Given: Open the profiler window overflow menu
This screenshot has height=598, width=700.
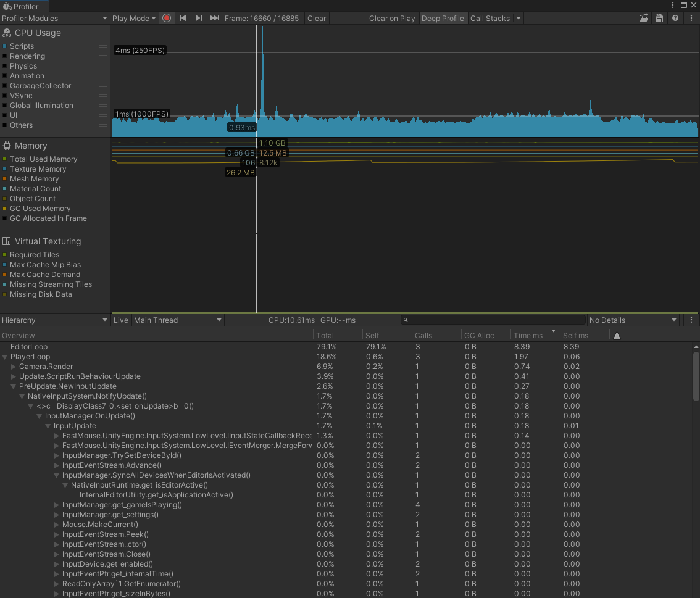Looking at the screenshot, I should [691, 18].
